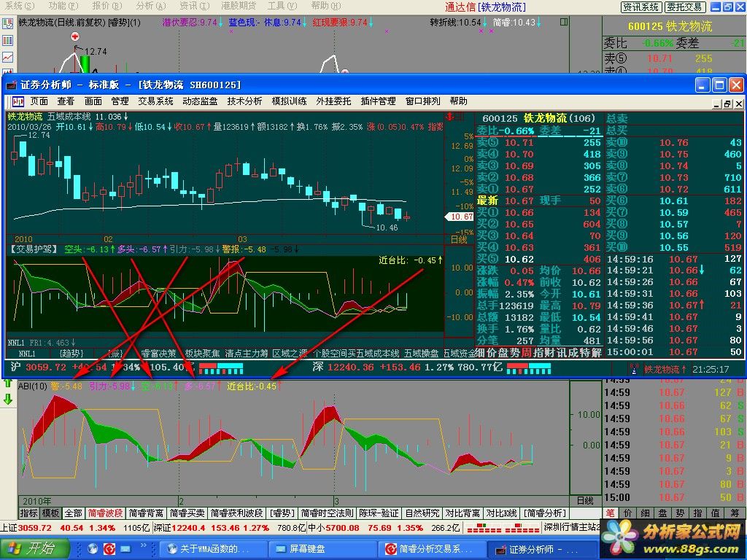Select 简睿波段 indicator tab
This screenshot has width=747, height=560.
pyautogui.click(x=105, y=513)
